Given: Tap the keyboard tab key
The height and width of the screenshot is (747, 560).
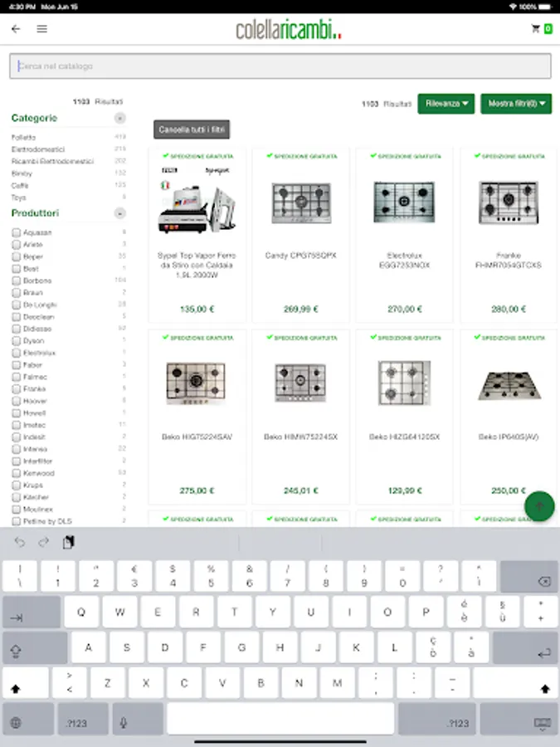Looking at the screenshot, I should (x=32, y=611).
